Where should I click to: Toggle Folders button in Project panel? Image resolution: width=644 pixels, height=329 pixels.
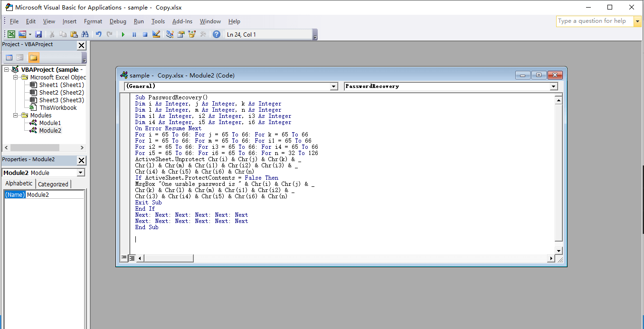[x=34, y=58]
